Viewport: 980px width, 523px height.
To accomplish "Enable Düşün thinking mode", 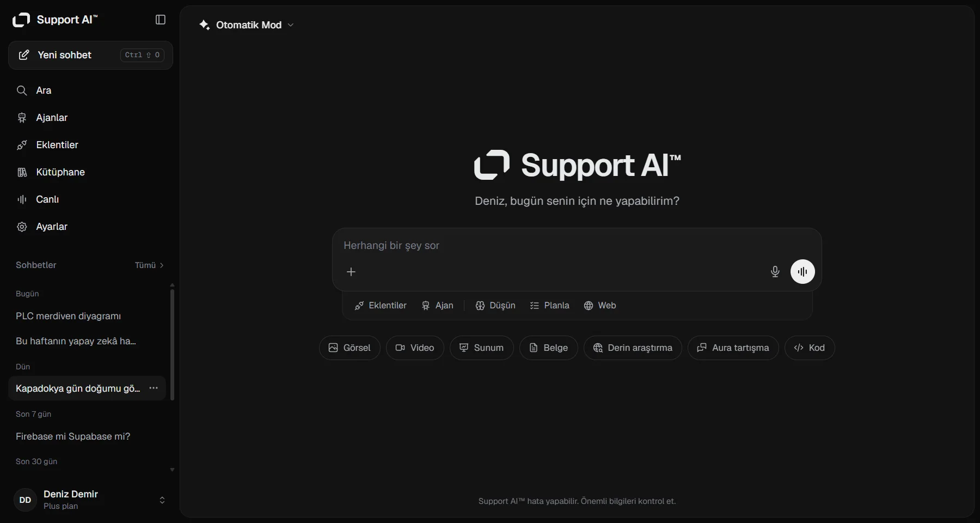I will (x=495, y=306).
